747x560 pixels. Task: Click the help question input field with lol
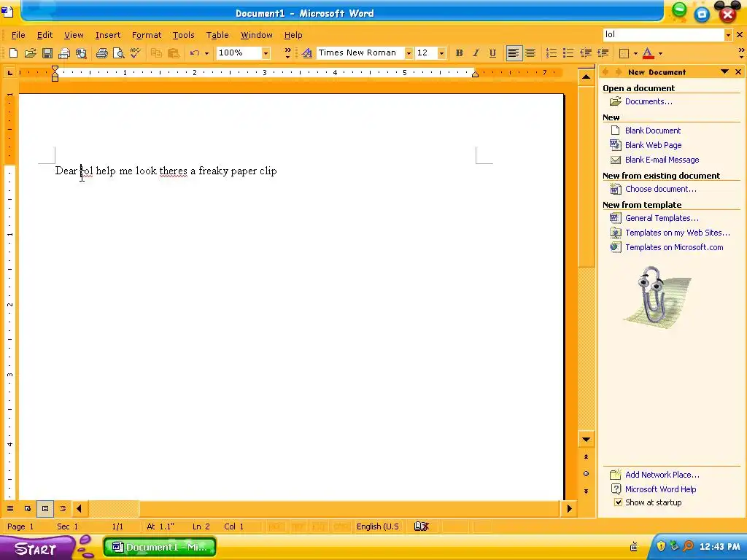664,35
